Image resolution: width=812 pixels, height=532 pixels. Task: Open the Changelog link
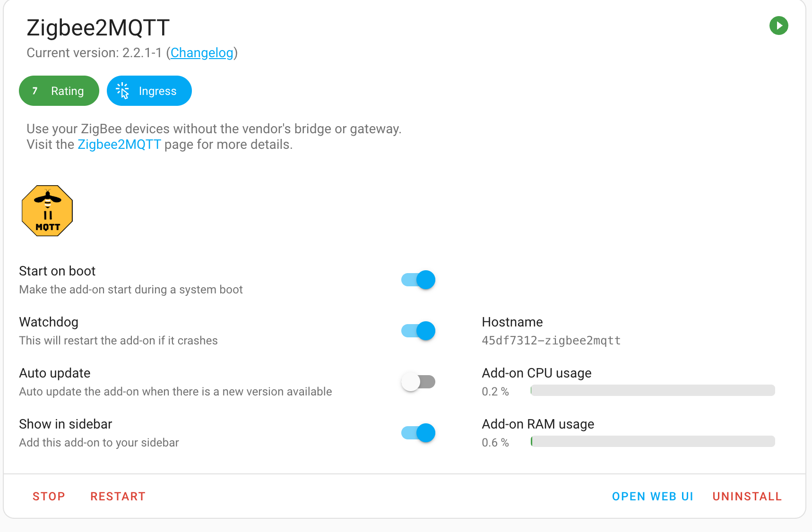[x=201, y=53]
